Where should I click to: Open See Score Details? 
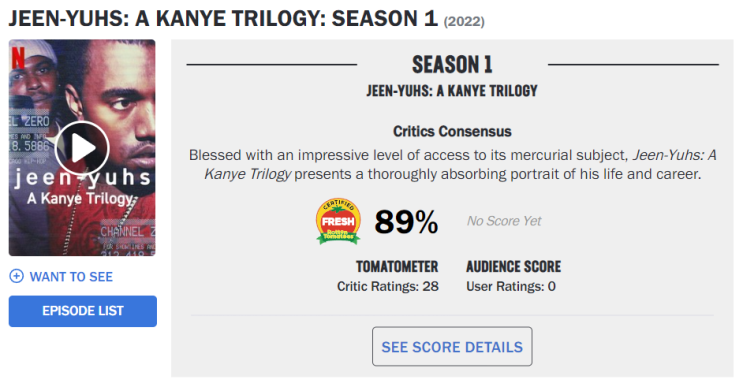pos(452,346)
